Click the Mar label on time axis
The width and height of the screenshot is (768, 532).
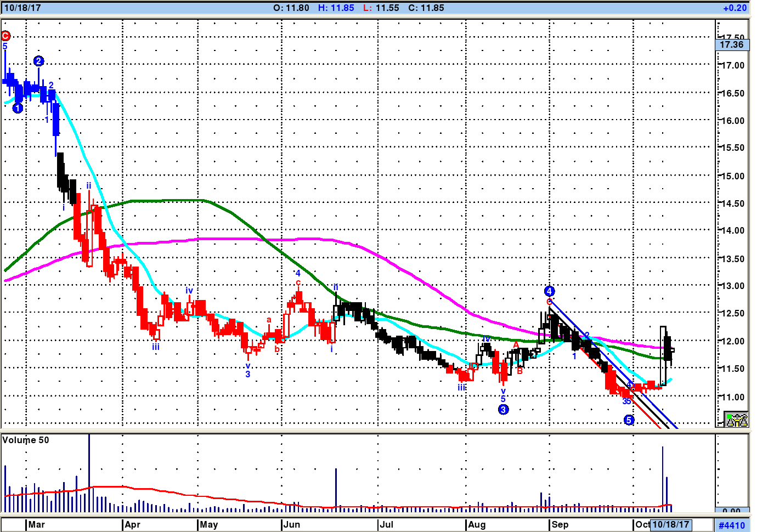click(x=37, y=524)
